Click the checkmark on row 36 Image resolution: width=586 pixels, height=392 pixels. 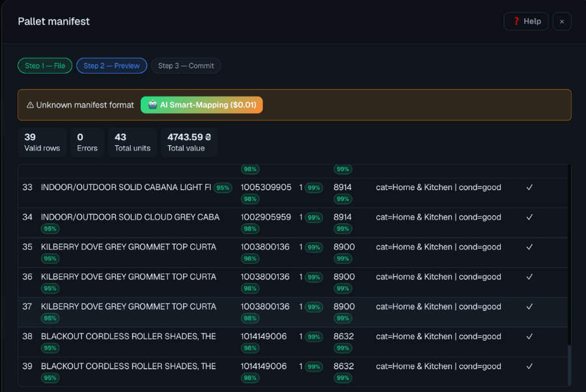coord(529,277)
